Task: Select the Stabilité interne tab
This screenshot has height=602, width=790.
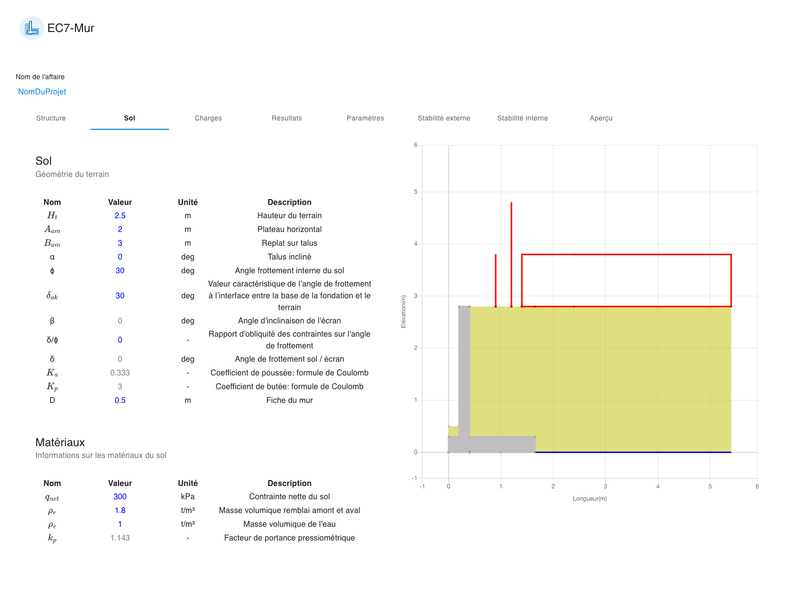Action: [x=522, y=118]
